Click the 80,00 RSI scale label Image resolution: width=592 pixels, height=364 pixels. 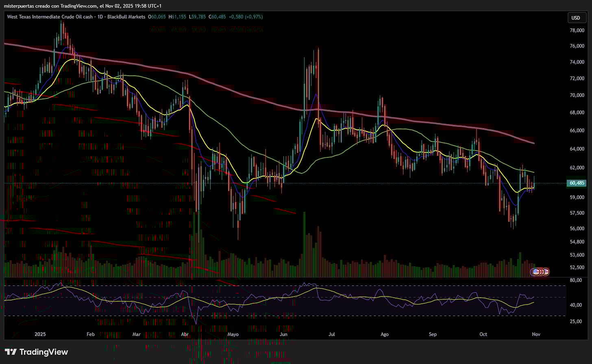(x=576, y=281)
